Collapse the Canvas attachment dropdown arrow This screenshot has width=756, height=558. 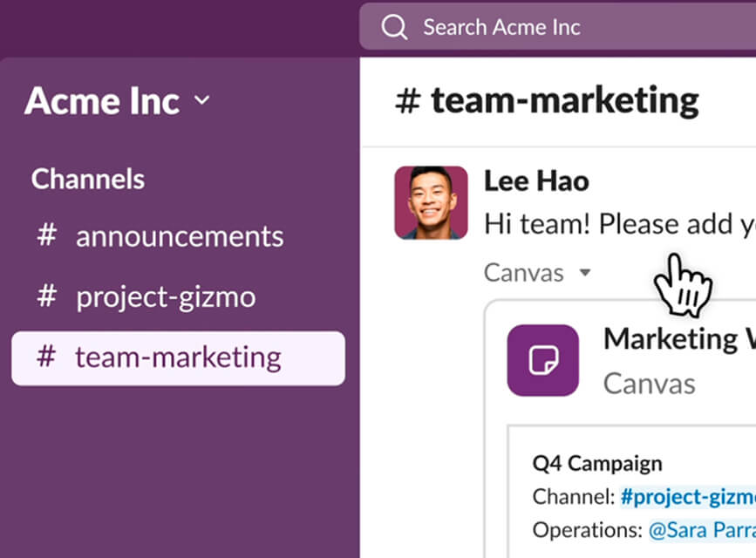pos(585,273)
